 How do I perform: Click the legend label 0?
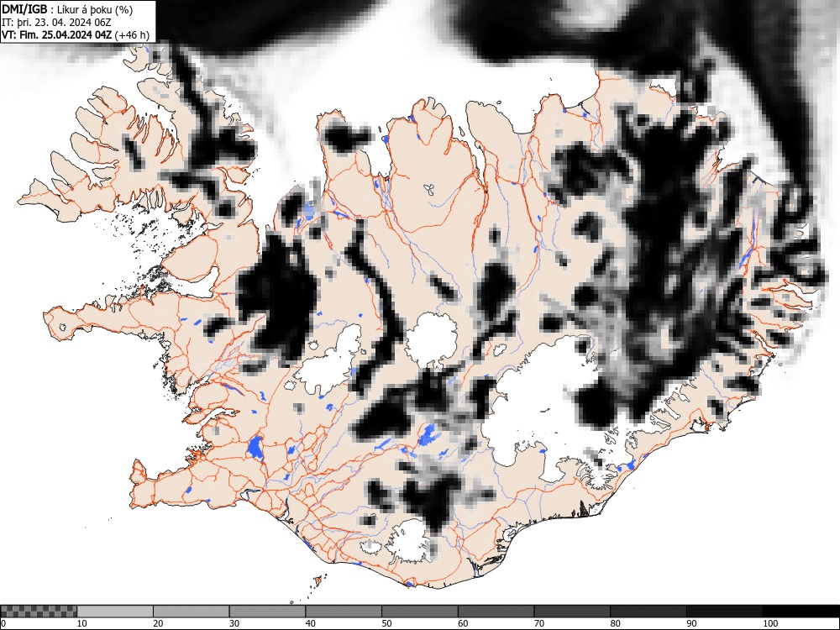coord(3,623)
